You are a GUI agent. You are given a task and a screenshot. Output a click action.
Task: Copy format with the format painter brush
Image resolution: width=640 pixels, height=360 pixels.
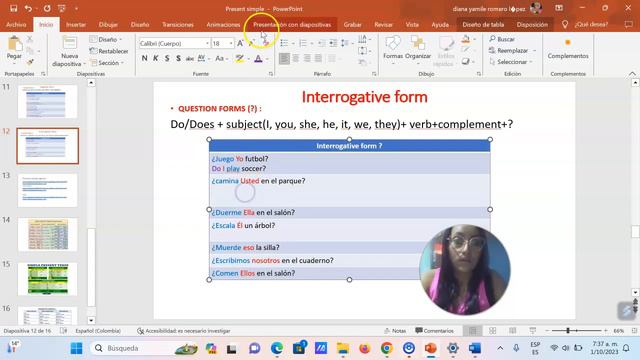coord(30,62)
